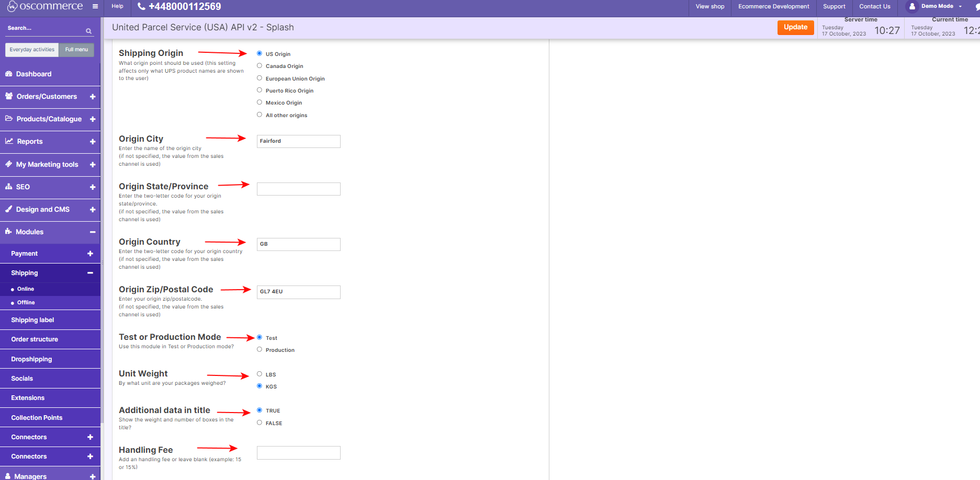This screenshot has width=980, height=480.
Task: Click the Handling Fee input field
Action: tap(299, 453)
